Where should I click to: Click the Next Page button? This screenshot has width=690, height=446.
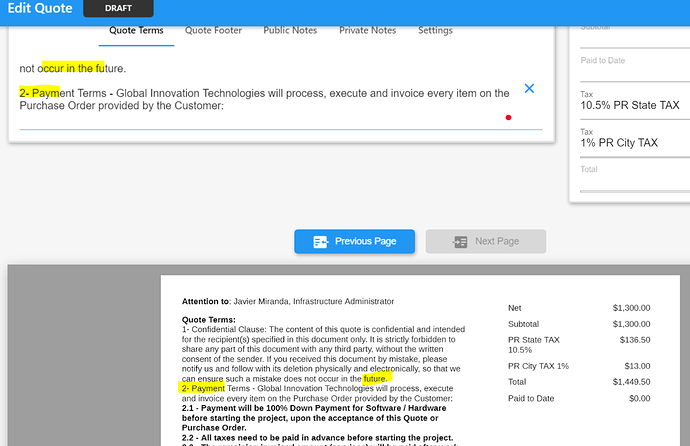tap(486, 241)
